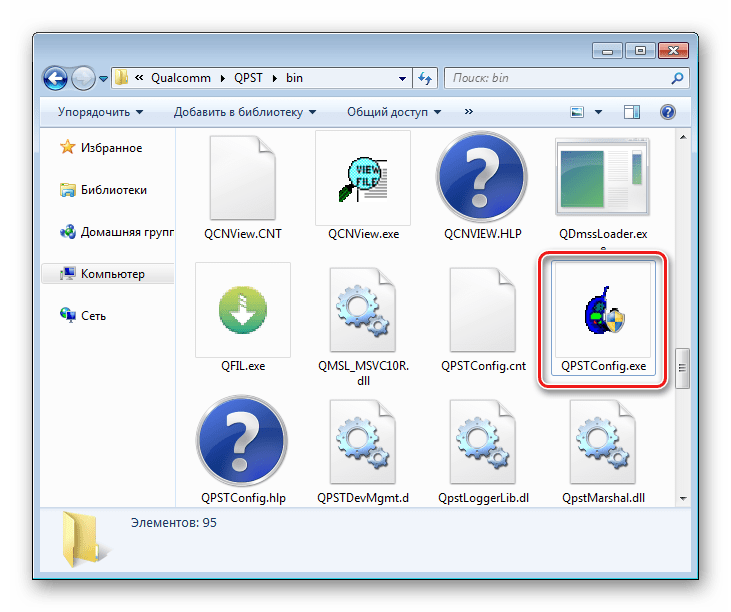Open Добавить в библиотеку dropdown
Viewport: 731px width, 612px height.
(245, 112)
